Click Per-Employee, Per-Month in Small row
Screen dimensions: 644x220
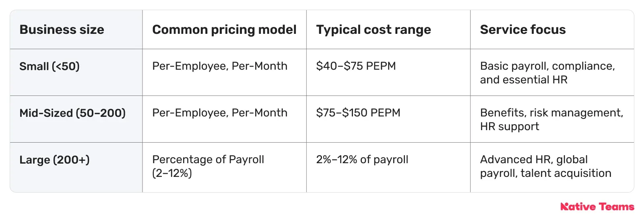pyautogui.click(x=220, y=66)
